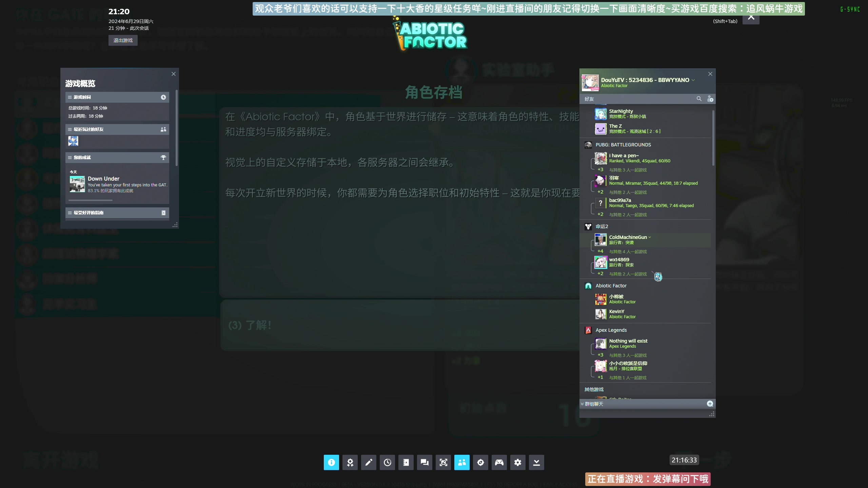The image size is (868, 488).
Task: Click the create group chat plus icon
Action: (710, 404)
